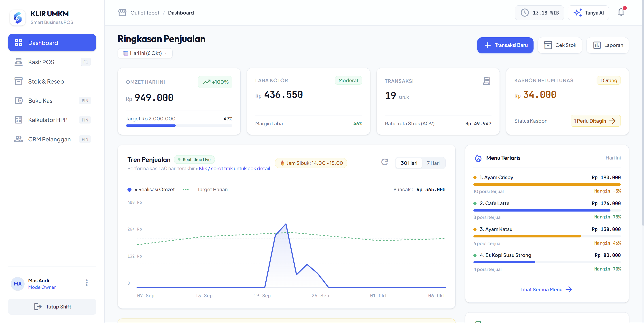Open Kalkulator HPP page
This screenshot has height=323, width=644.
(52, 120)
